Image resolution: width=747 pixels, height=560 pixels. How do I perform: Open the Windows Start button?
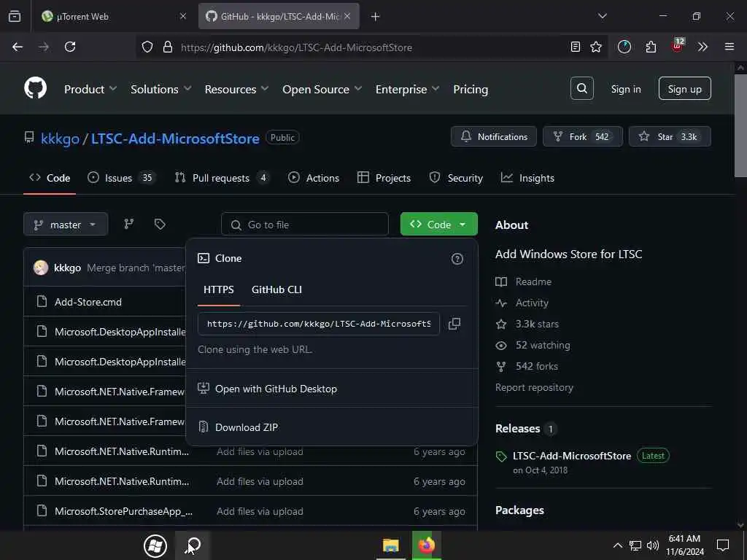pos(155,545)
